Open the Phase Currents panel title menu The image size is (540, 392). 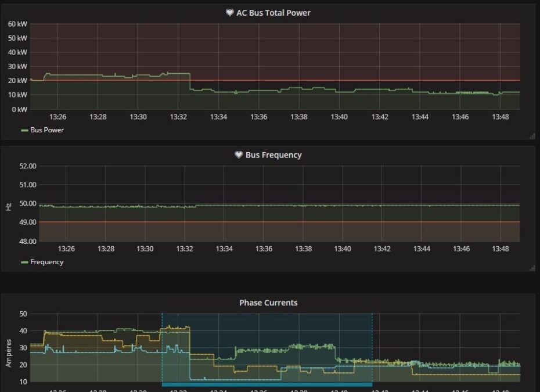[268, 303]
